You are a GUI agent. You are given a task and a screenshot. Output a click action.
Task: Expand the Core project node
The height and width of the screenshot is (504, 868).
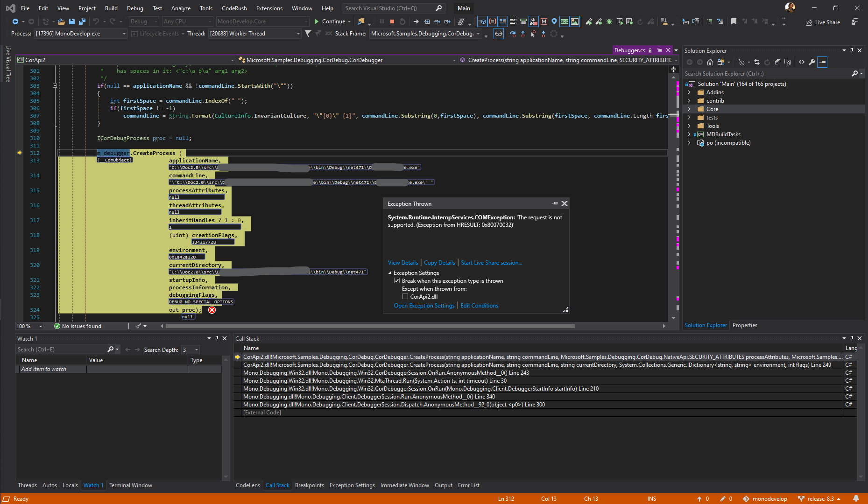click(689, 109)
